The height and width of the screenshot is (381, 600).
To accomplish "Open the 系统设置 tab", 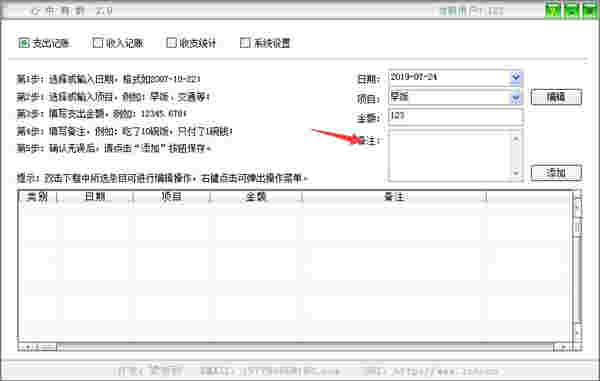I will click(265, 43).
